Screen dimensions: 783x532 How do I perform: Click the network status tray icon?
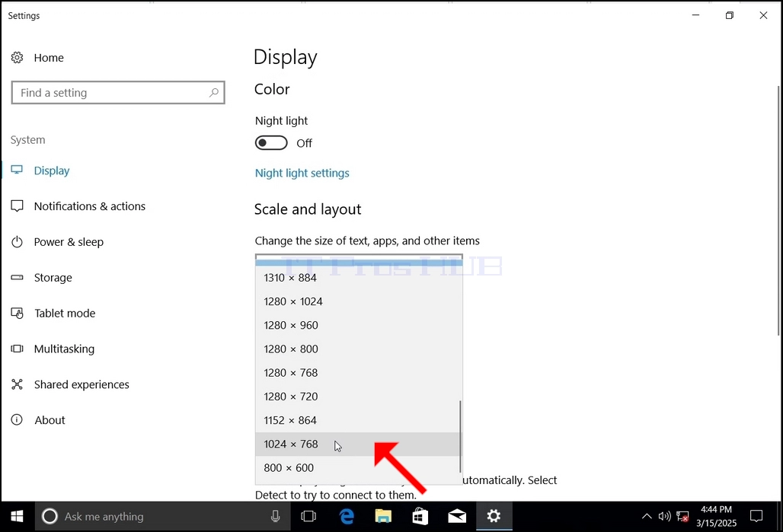pyautogui.click(x=682, y=517)
